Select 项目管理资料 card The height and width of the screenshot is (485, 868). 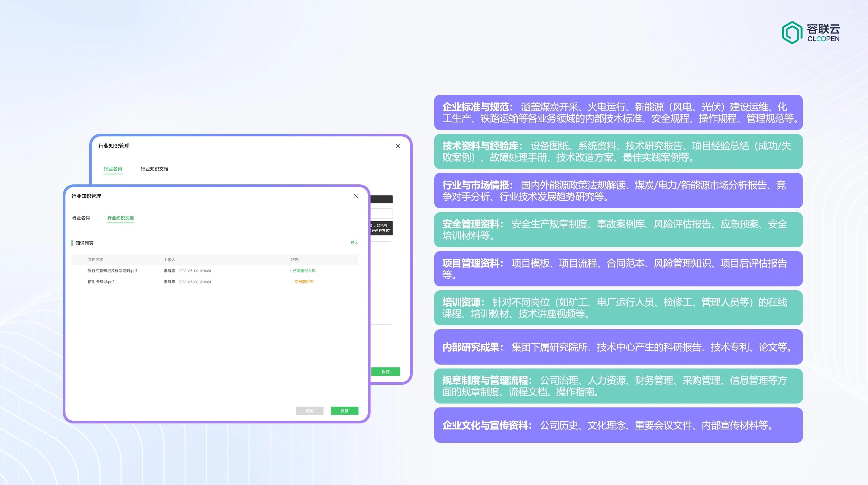[x=618, y=269]
